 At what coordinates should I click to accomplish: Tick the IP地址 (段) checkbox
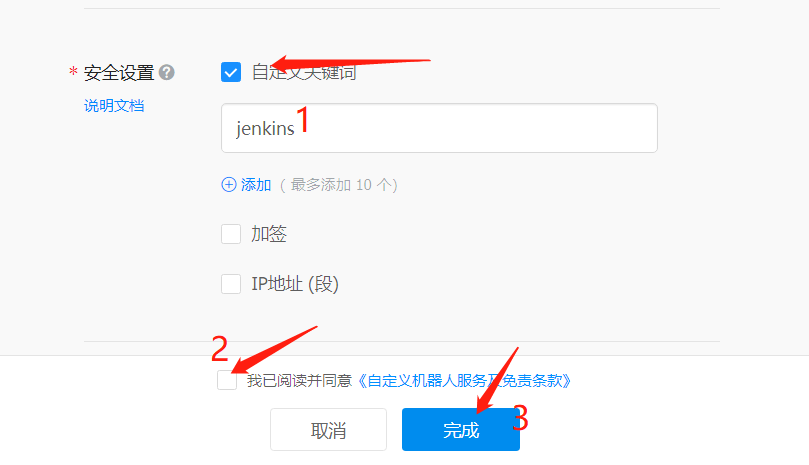point(231,284)
